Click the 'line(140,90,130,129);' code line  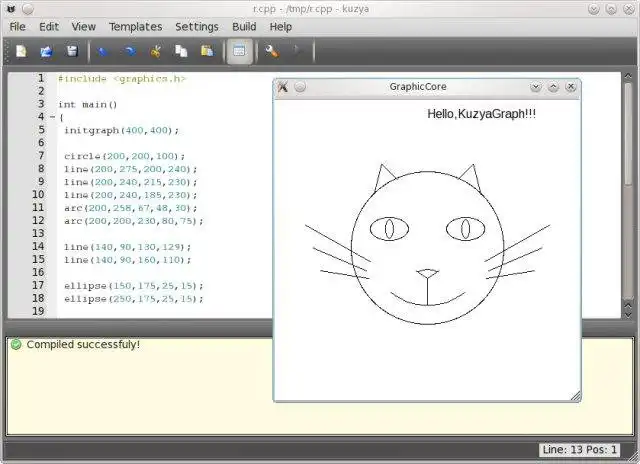pos(127,247)
